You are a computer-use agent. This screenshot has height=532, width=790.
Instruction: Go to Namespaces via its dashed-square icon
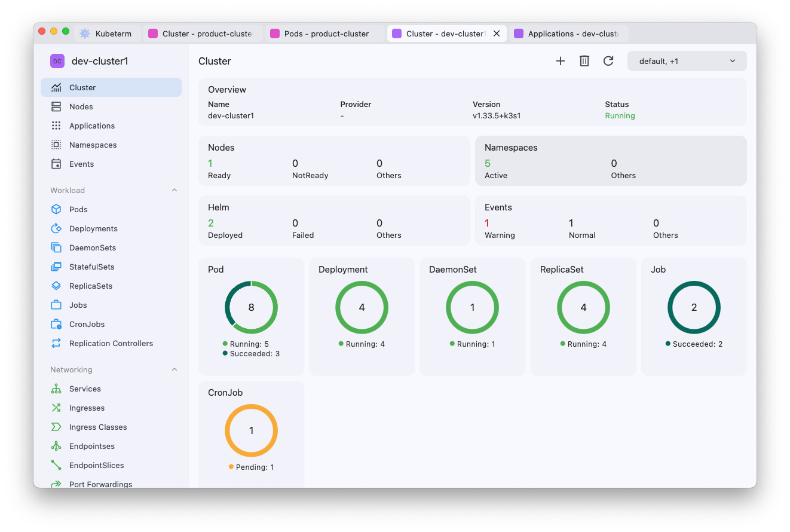(56, 145)
